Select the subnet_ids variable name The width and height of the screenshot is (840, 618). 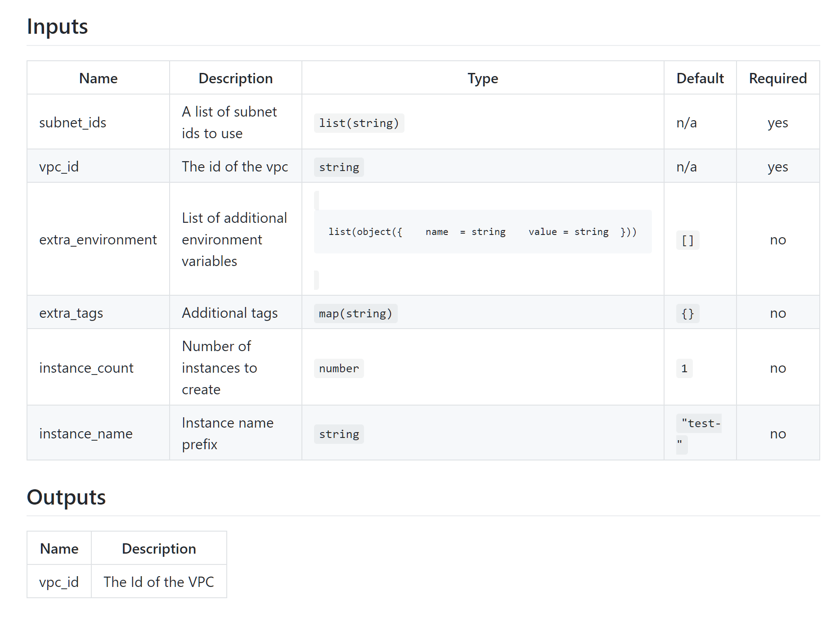point(72,122)
